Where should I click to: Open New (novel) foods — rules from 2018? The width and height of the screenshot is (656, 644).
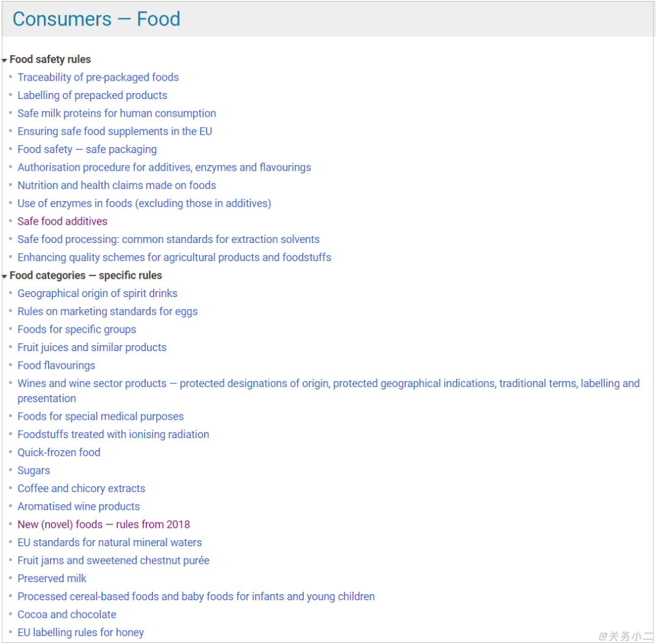click(x=103, y=524)
